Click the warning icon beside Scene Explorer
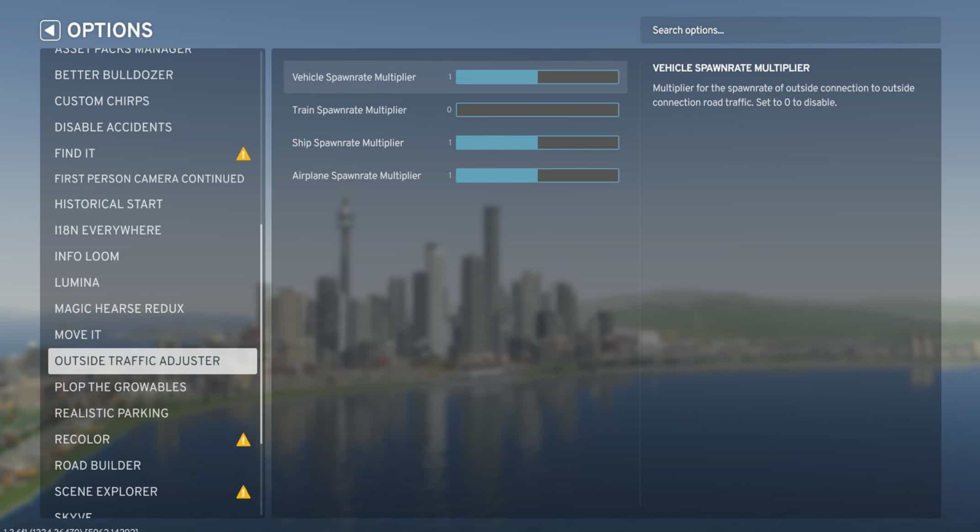Viewport: 980px width, 532px height. pos(243,492)
